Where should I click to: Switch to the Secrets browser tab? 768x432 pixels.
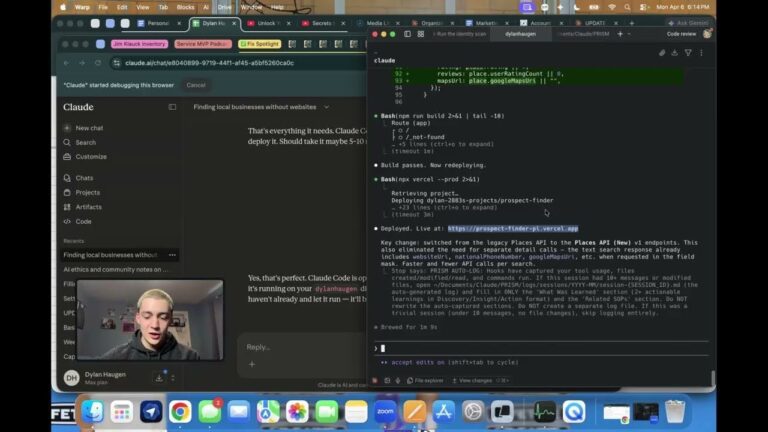click(x=323, y=23)
